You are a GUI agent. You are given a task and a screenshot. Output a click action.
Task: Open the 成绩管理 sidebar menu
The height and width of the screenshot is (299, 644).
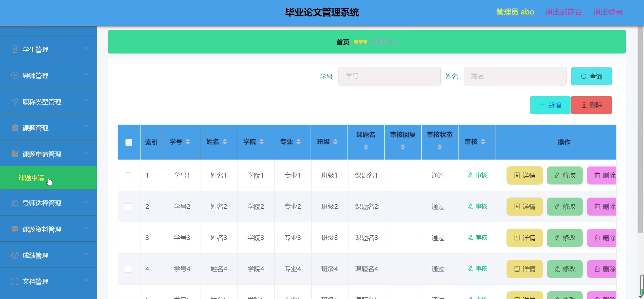click(x=48, y=255)
